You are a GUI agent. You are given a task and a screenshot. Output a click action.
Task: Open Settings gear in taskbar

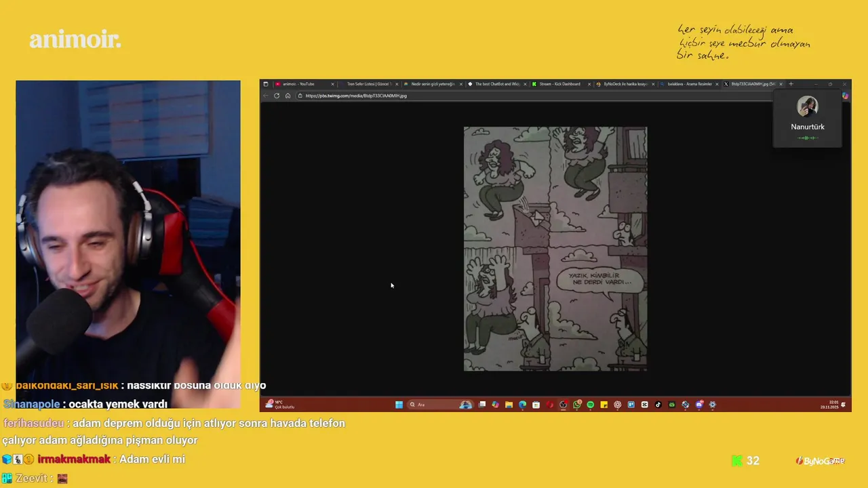click(x=712, y=405)
